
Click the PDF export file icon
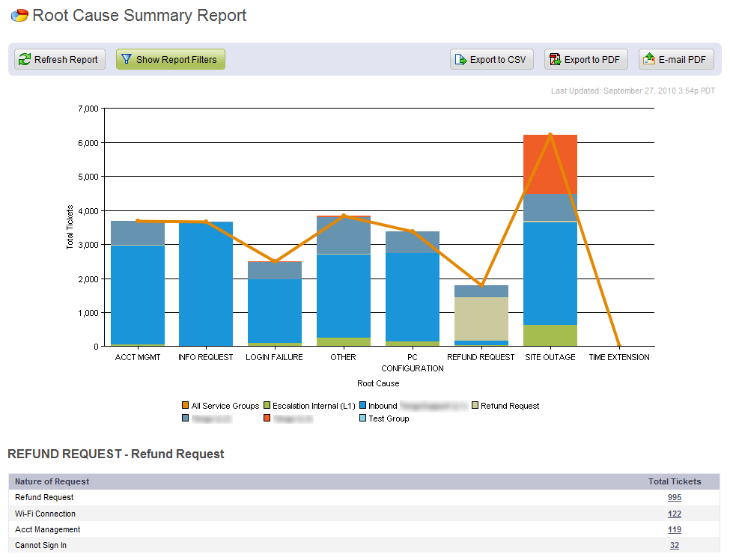[555, 60]
